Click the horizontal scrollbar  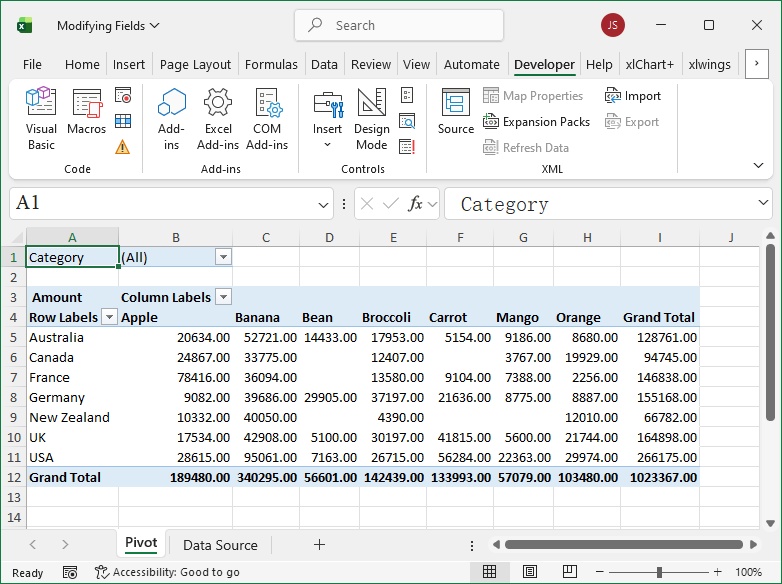point(623,545)
